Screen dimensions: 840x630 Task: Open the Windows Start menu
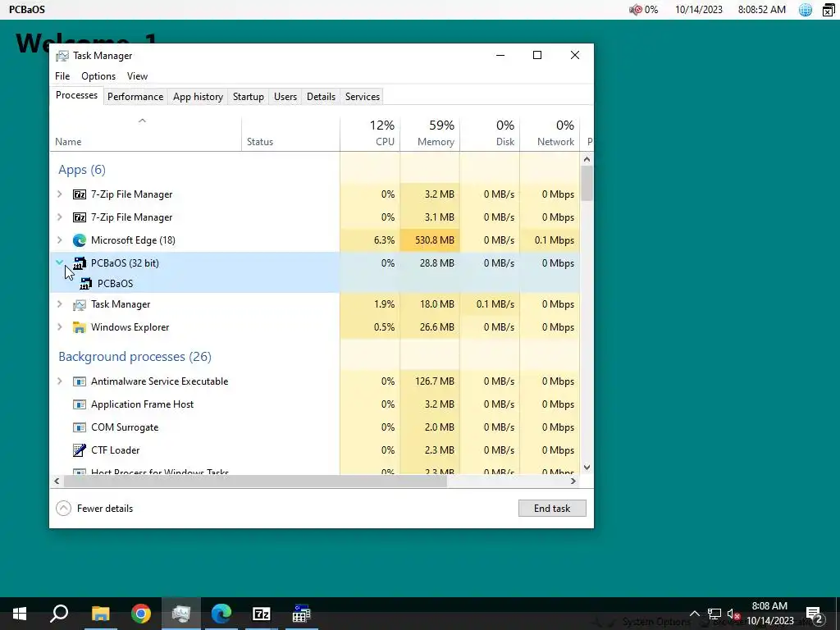coord(20,614)
